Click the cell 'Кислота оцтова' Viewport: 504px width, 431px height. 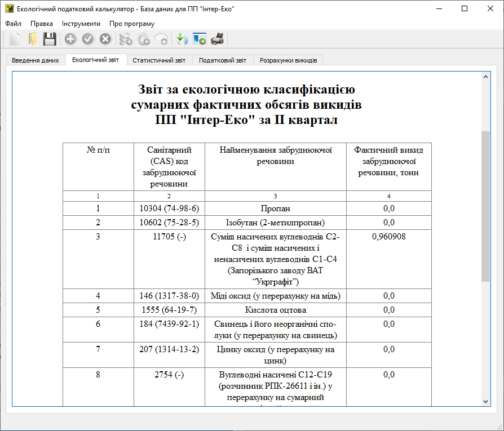pos(276,310)
